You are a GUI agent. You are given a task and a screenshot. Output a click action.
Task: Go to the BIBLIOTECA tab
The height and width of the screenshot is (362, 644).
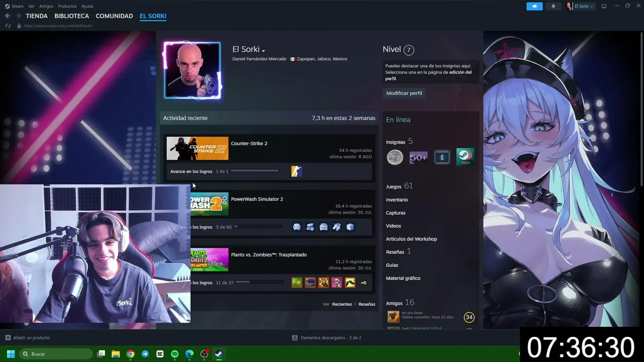[x=71, y=16]
